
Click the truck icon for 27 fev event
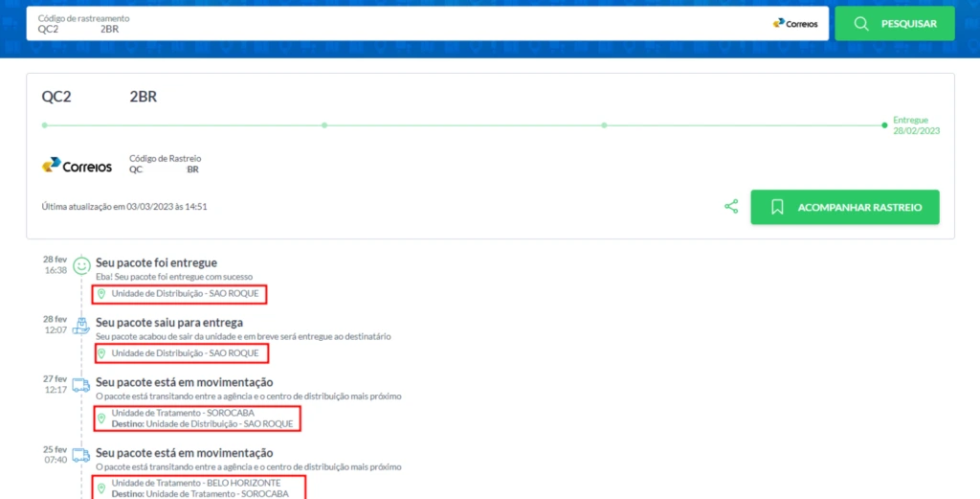80,385
